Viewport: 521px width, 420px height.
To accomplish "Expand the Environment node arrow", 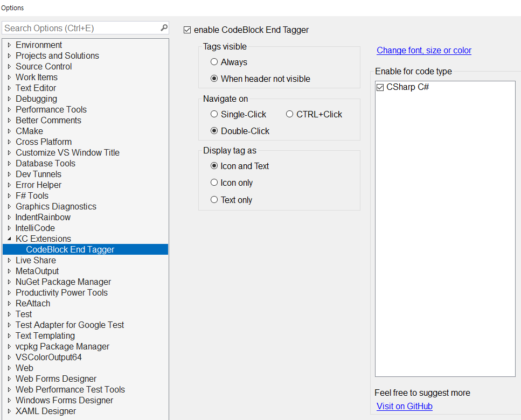I will point(9,45).
